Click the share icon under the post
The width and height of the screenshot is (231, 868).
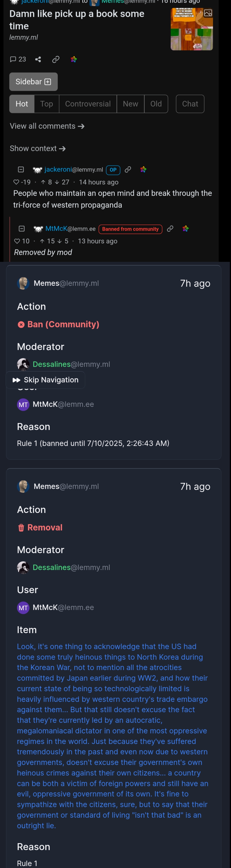(38, 59)
